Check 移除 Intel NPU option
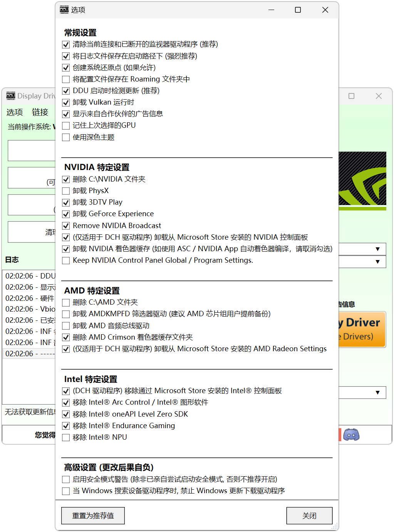 66,437
